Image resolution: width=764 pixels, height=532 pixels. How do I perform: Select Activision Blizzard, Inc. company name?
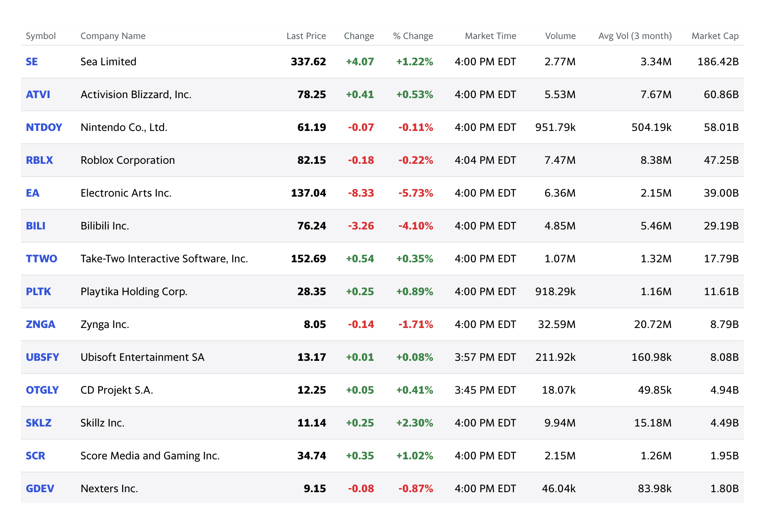136,94
